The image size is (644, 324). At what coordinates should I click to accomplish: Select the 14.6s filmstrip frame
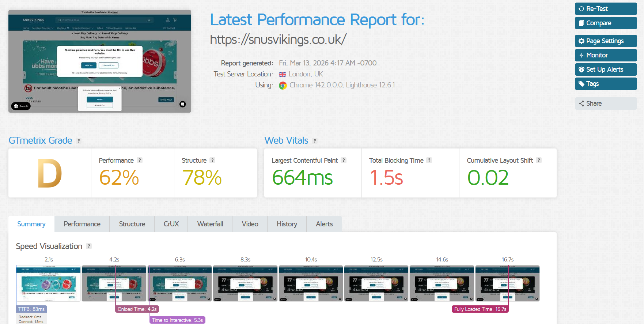[x=442, y=283]
